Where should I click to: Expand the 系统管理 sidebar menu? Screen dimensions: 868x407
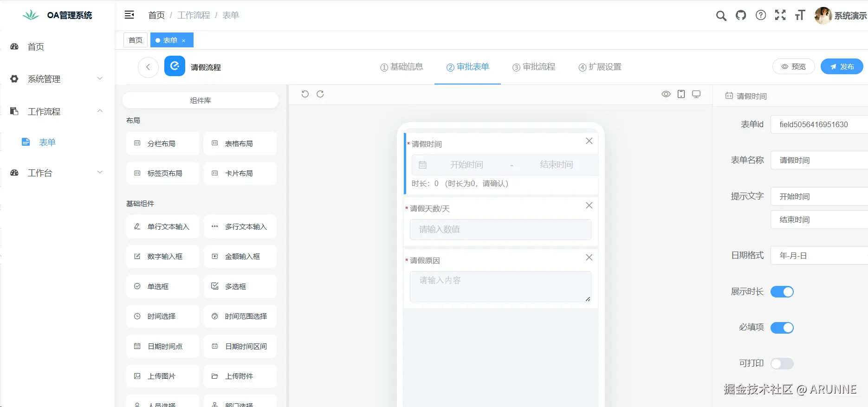(x=57, y=79)
